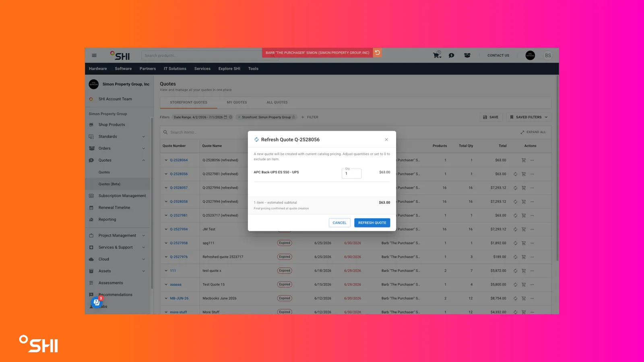Close the Refresh Quote dialog with X
The width and height of the screenshot is (644, 362).
click(x=386, y=140)
